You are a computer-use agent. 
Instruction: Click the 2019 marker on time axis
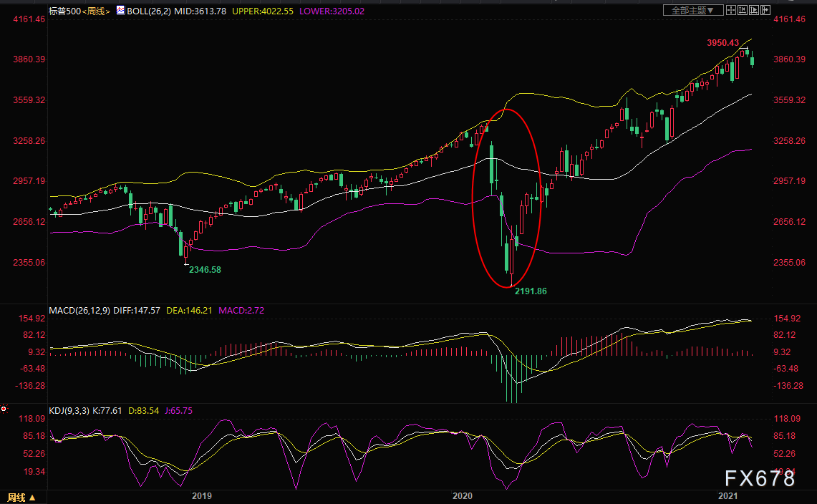point(202,496)
